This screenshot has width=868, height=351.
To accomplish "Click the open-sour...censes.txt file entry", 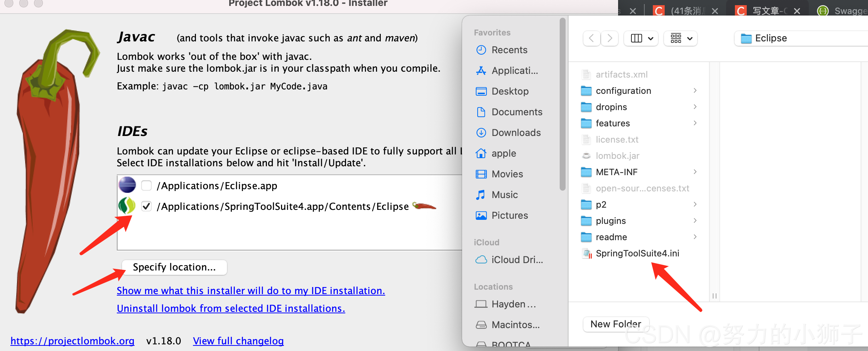I will click(x=642, y=188).
